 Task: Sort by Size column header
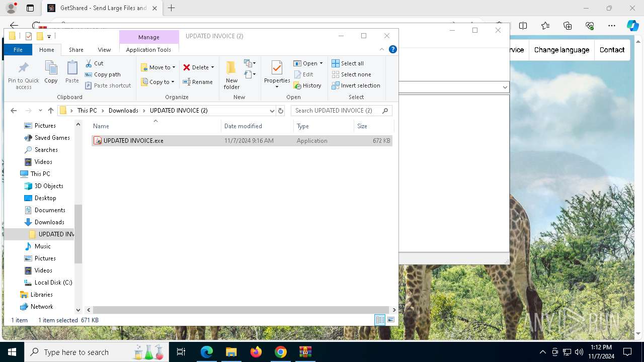(373, 126)
